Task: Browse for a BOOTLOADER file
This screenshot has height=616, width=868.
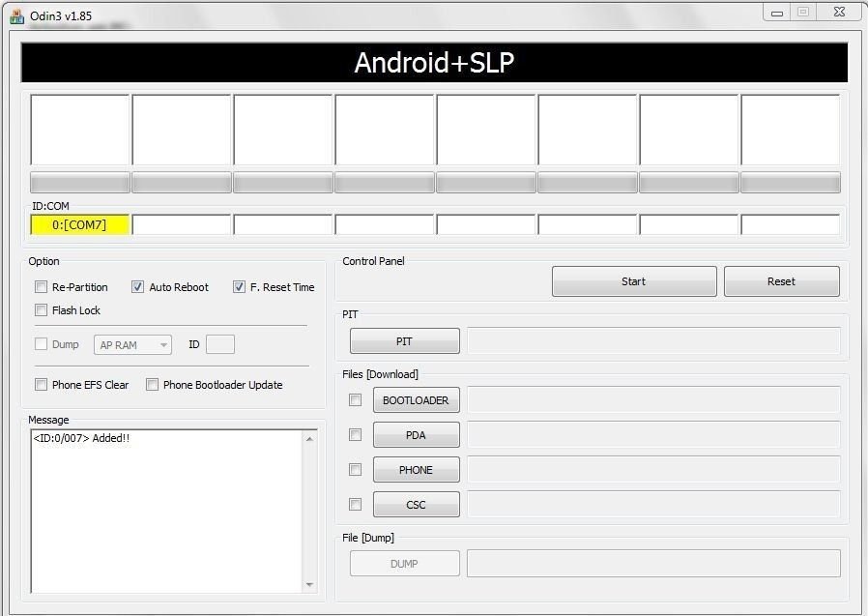Action: coord(417,400)
